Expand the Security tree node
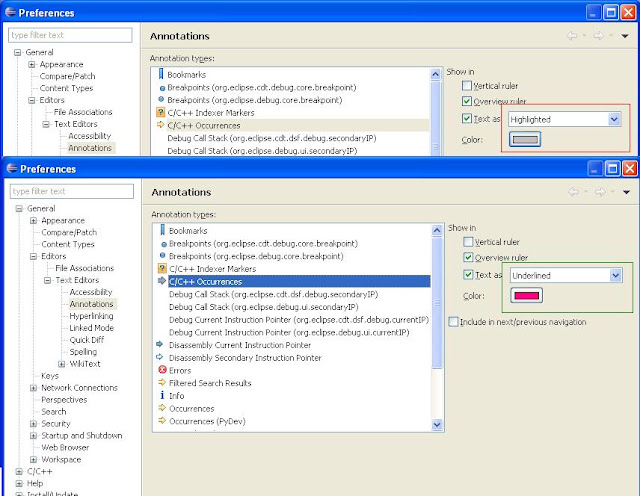This screenshot has width=640, height=496. pos(33,424)
